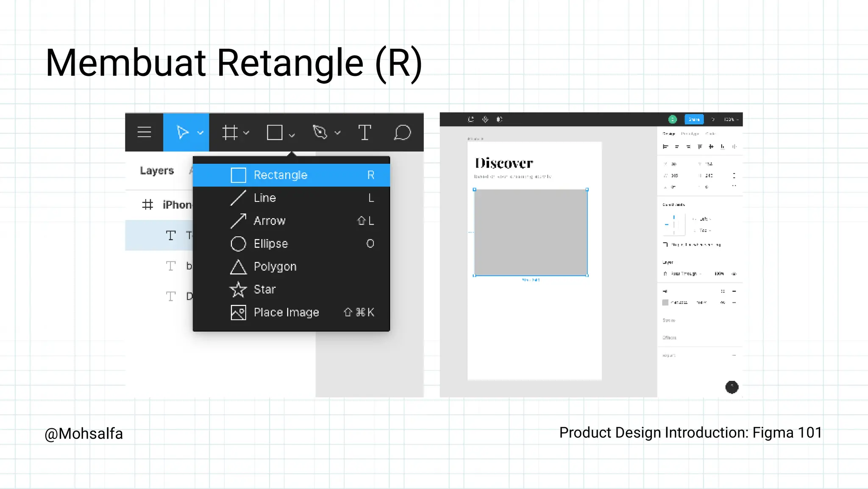Image resolution: width=868 pixels, height=489 pixels.
Task: Choose Ellipse from the shape menu
Action: point(270,244)
